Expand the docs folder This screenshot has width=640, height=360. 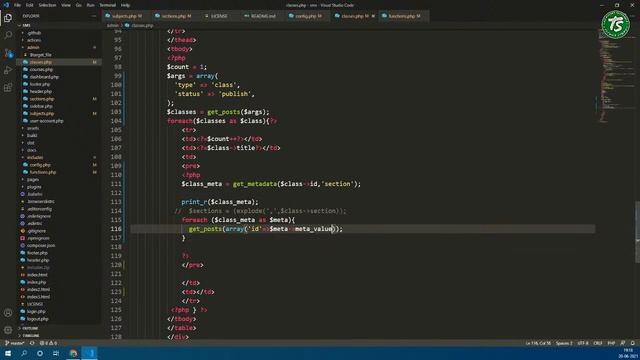32,150
